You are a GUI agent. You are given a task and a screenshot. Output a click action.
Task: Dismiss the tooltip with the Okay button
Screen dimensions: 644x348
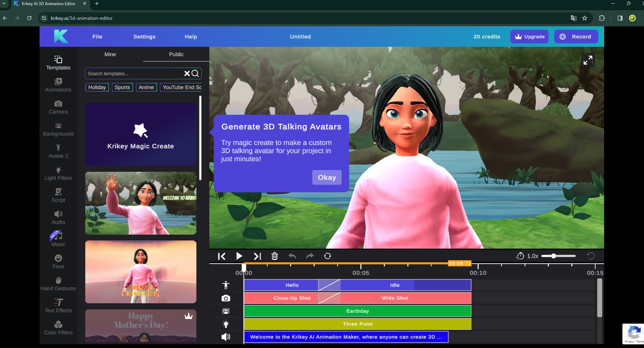pos(327,178)
